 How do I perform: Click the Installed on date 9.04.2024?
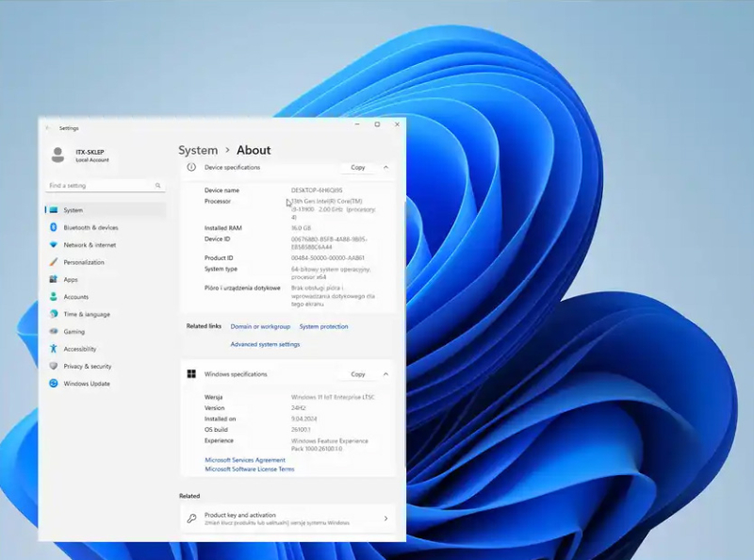pos(303,419)
